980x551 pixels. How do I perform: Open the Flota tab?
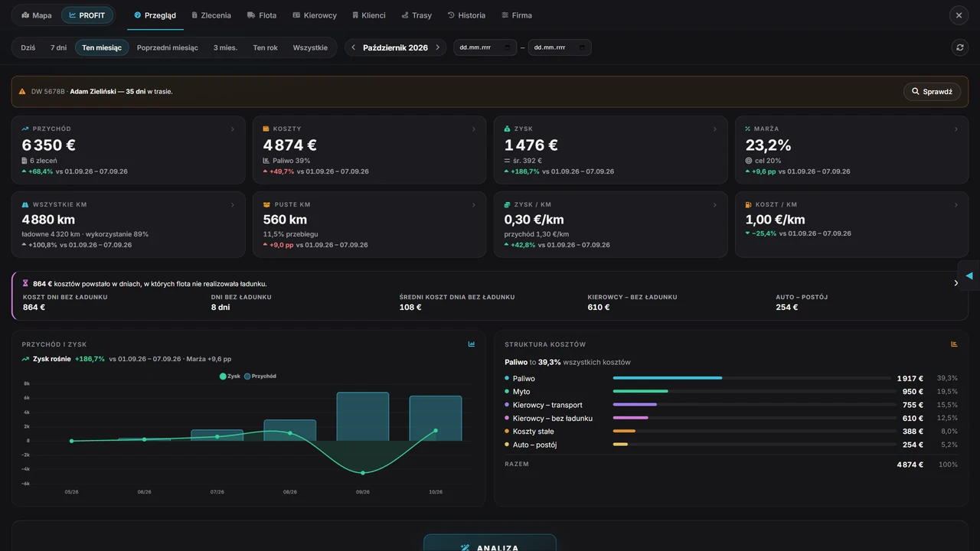pyautogui.click(x=262, y=15)
